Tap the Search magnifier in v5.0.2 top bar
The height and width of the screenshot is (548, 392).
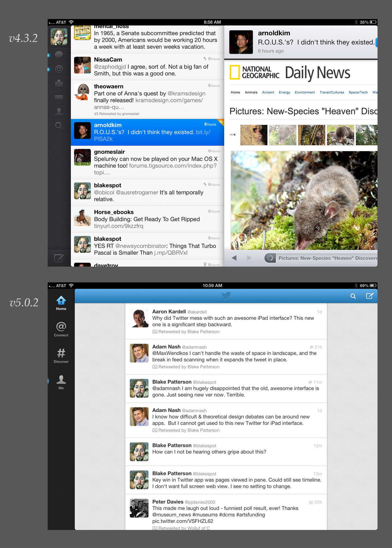[353, 296]
